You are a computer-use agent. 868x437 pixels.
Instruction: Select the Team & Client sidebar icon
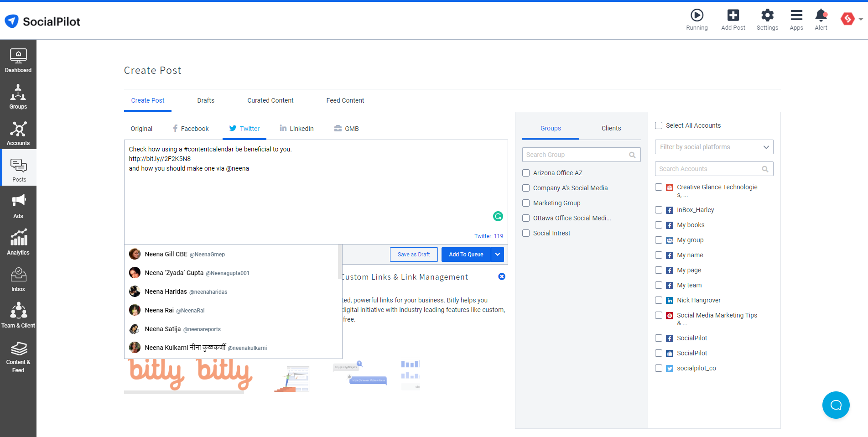point(18,314)
